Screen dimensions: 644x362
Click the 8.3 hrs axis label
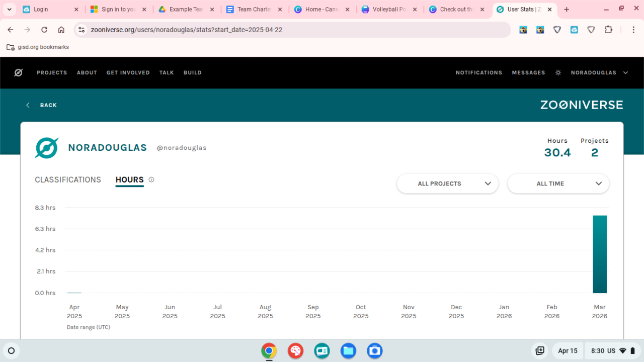[x=45, y=208]
